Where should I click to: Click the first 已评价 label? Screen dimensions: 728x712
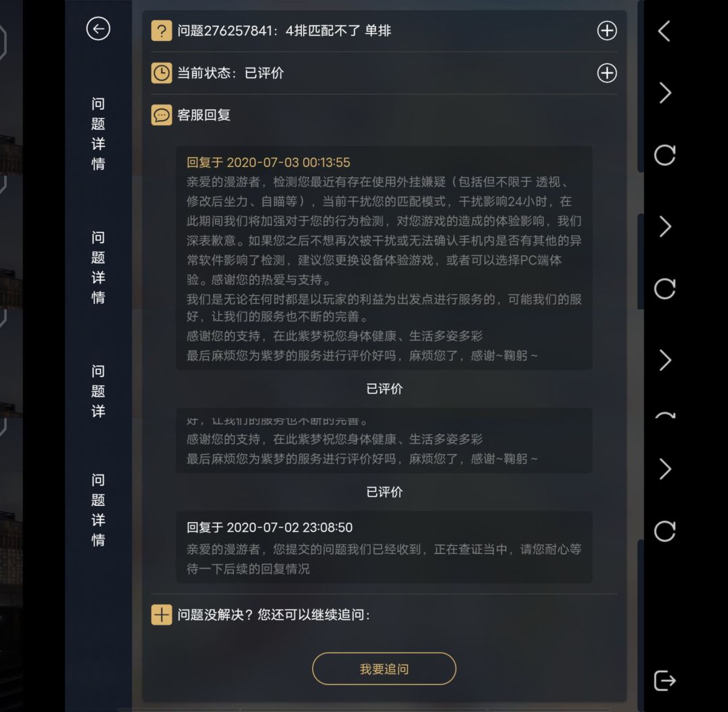coord(384,389)
